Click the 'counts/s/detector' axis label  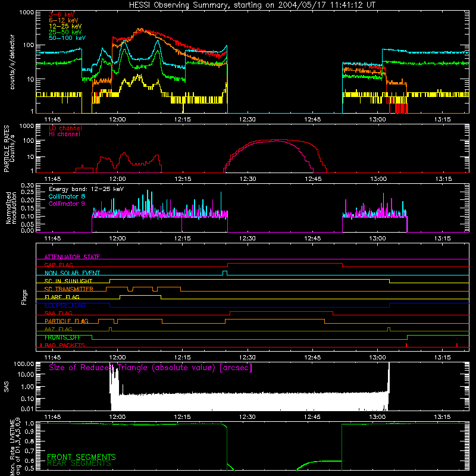click(x=12, y=62)
